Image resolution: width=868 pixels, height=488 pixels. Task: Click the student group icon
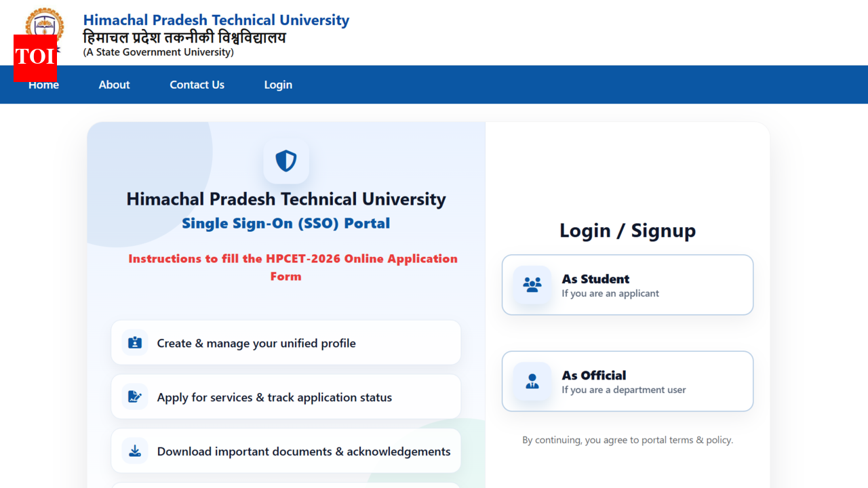[532, 285]
